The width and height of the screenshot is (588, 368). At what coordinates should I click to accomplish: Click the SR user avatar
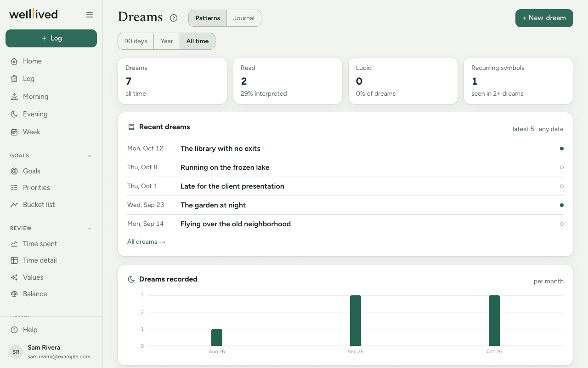(16, 352)
